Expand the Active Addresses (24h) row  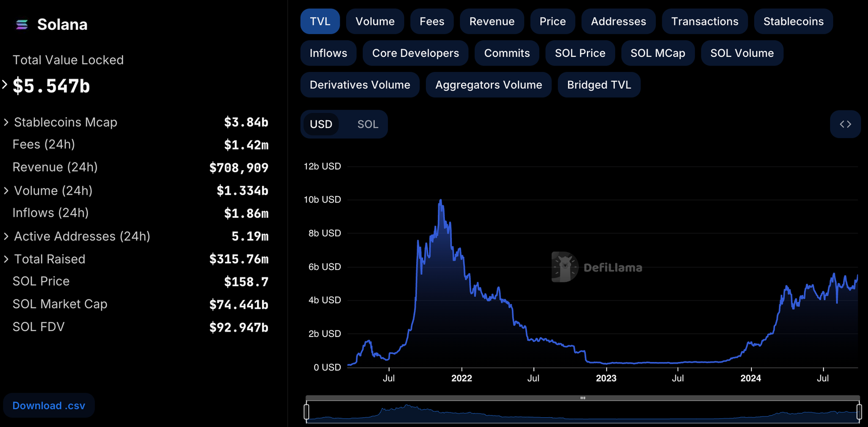[6, 236]
